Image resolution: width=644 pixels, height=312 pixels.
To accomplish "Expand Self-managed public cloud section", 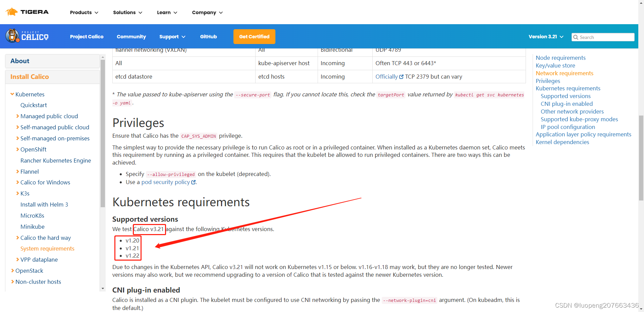I will click(17, 127).
